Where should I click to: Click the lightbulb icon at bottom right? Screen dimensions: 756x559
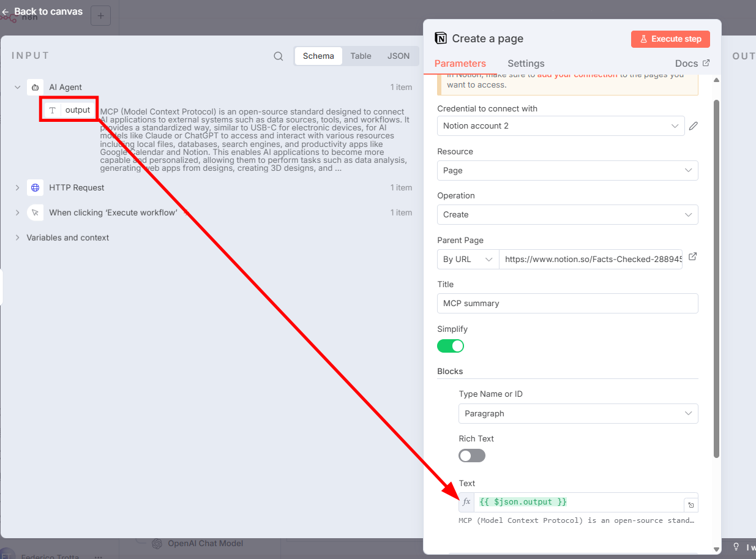[x=736, y=547]
